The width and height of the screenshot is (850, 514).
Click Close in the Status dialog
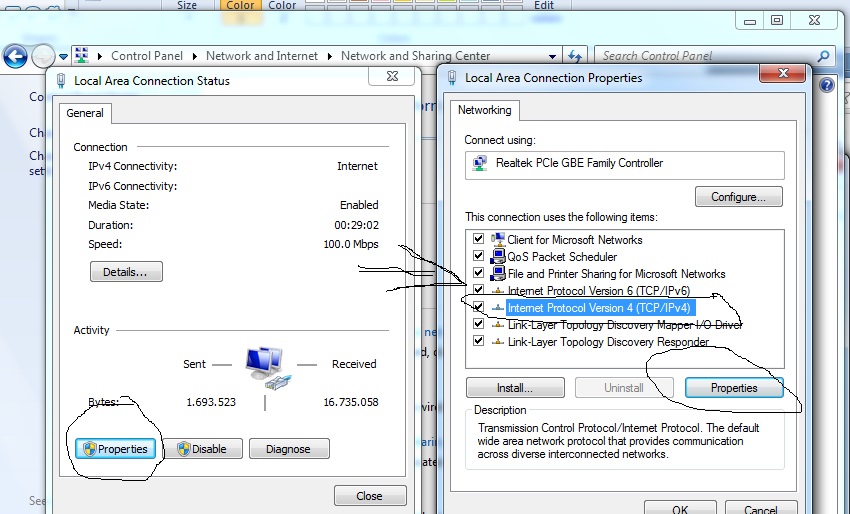click(x=370, y=496)
